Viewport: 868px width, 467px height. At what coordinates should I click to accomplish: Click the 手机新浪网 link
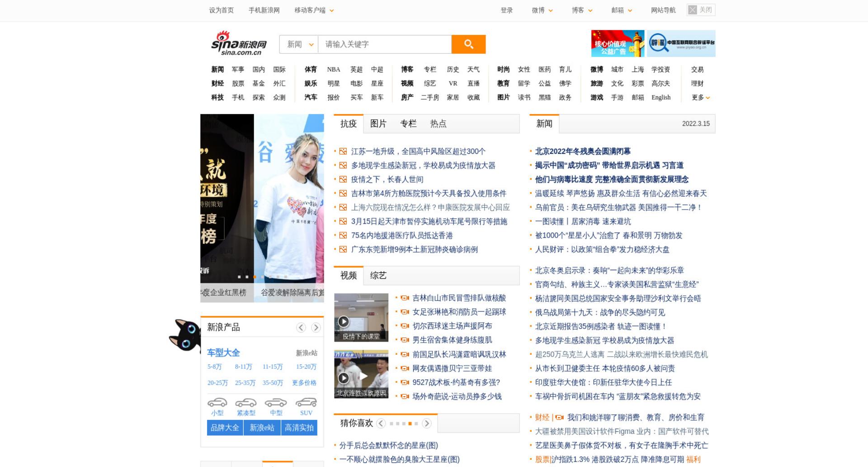coord(264,10)
